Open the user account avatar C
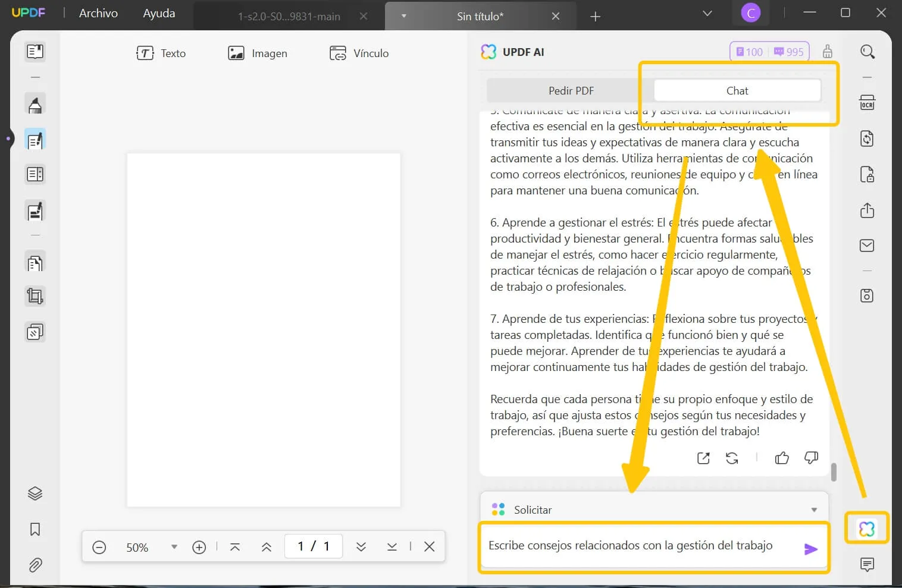Image resolution: width=902 pixels, height=588 pixels. pos(751,12)
